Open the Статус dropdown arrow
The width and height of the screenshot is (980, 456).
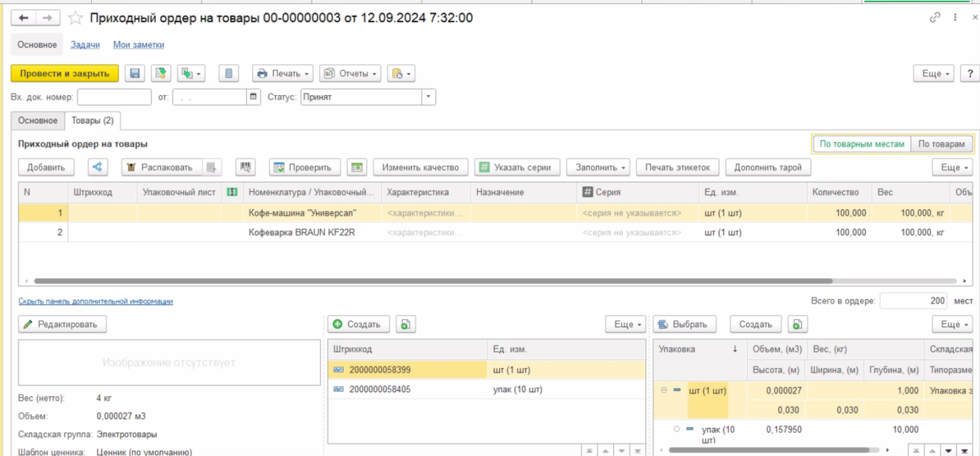click(x=429, y=97)
